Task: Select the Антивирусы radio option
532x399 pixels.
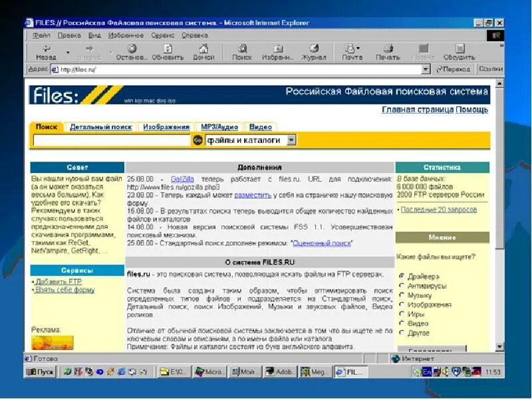Action: point(402,285)
